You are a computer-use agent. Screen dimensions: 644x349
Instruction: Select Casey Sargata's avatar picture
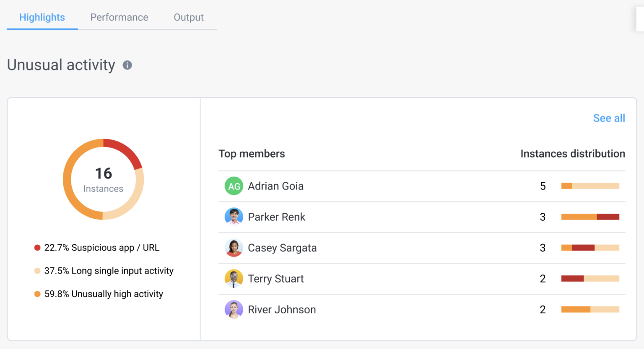click(x=234, y=248)
